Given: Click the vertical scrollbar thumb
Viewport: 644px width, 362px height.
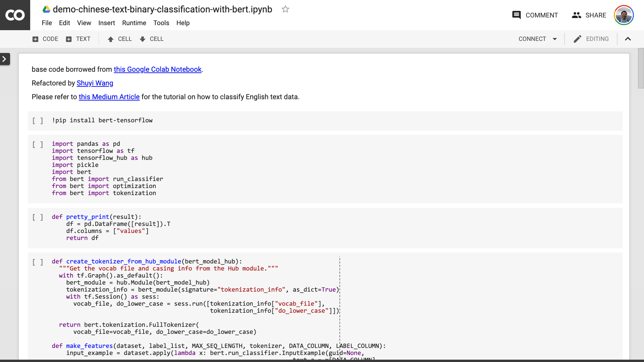Looking at the screenshot, I should pyautogui.click(x=641, y=68).
